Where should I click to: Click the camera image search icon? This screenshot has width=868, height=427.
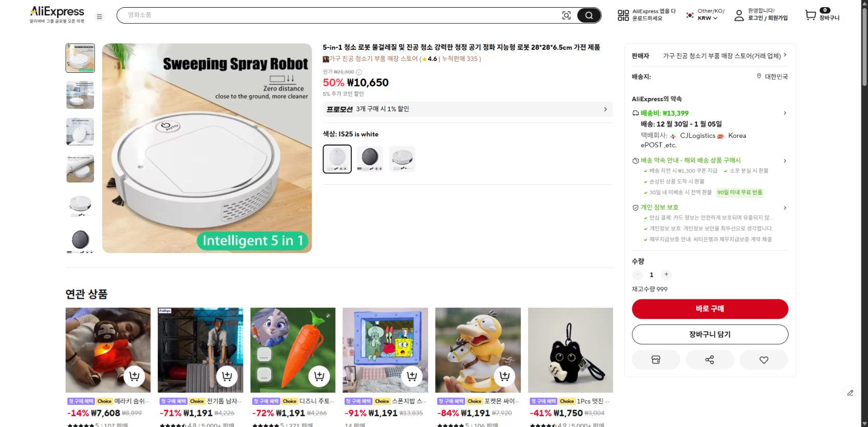coord(566,15)
